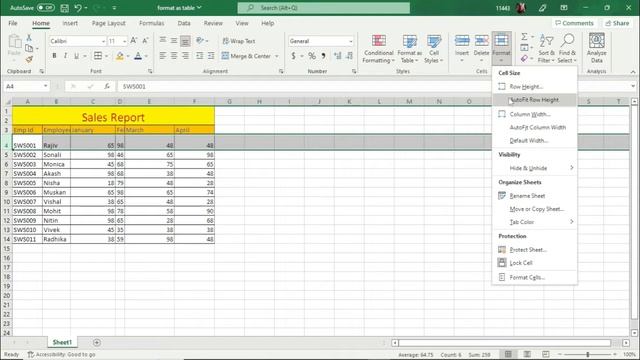
Task: Click the AutoSum sigma icon
Action: pyautogui.click(x=524, y=37)
